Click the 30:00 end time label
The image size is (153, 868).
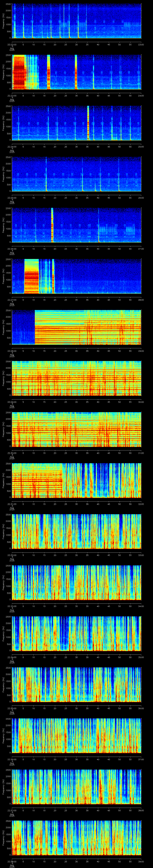click(141, 402)
